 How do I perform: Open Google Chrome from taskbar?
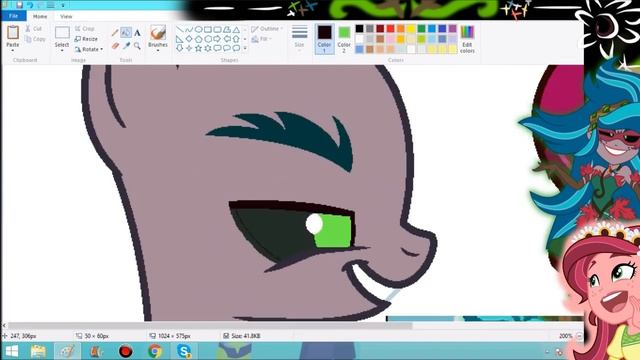[155, 351]
